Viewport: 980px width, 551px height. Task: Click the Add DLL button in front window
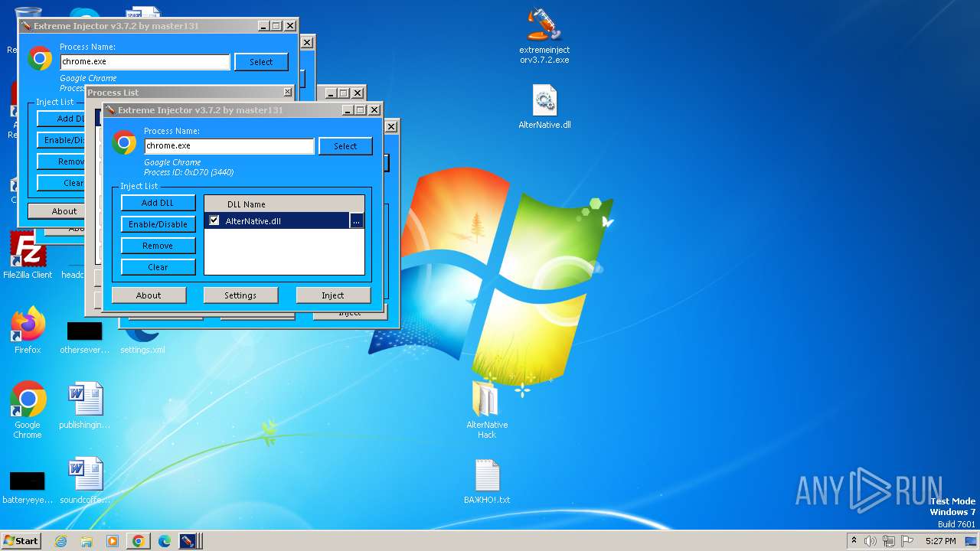coord(158,203)
